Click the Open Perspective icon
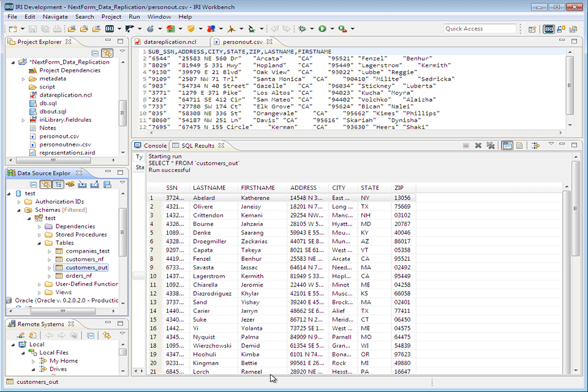The height and width of the screenshot is (392, 588). (x=532, y=29)
